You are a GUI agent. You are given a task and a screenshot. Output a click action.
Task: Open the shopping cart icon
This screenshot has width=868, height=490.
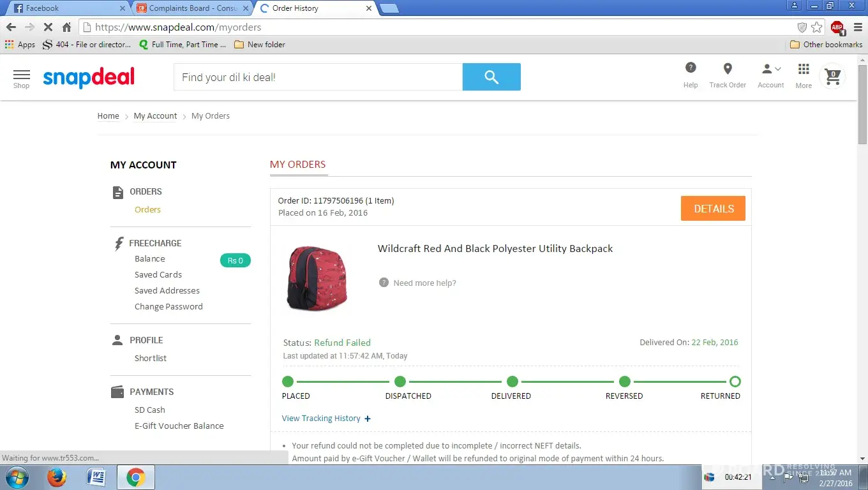[x=832, y=77]
